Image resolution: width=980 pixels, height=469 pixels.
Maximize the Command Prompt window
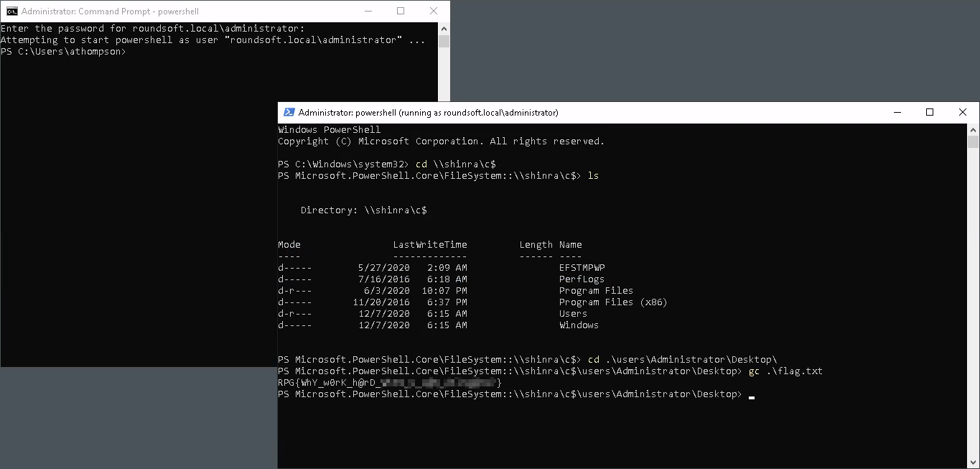pyautogui.click(x=401, y=11)
